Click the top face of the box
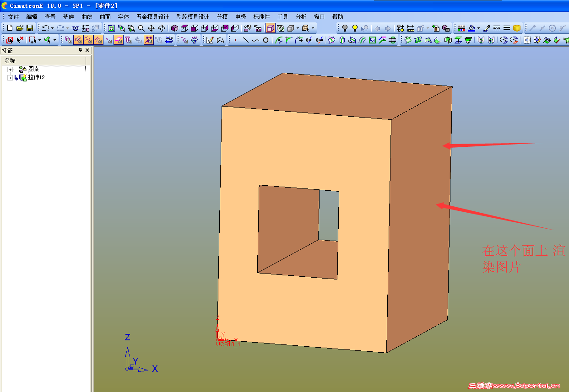Viewport: 569px width, 392px height. 336,97
